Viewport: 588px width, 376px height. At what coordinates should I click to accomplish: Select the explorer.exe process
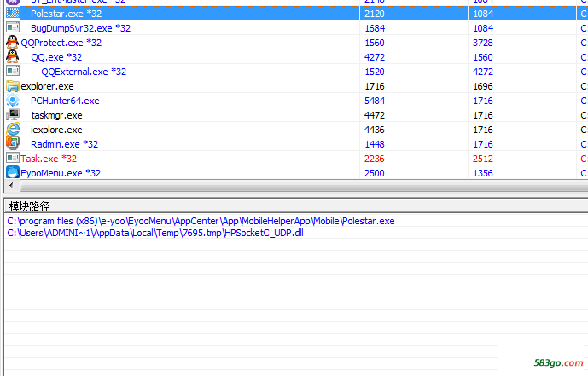[x=47, y=86]
